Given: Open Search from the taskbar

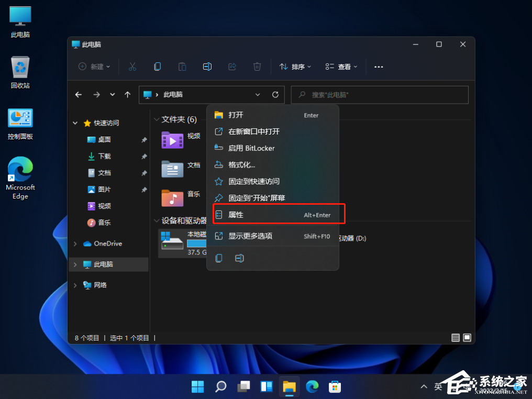Looking at the screenshot, I should [x=220, y=386].
